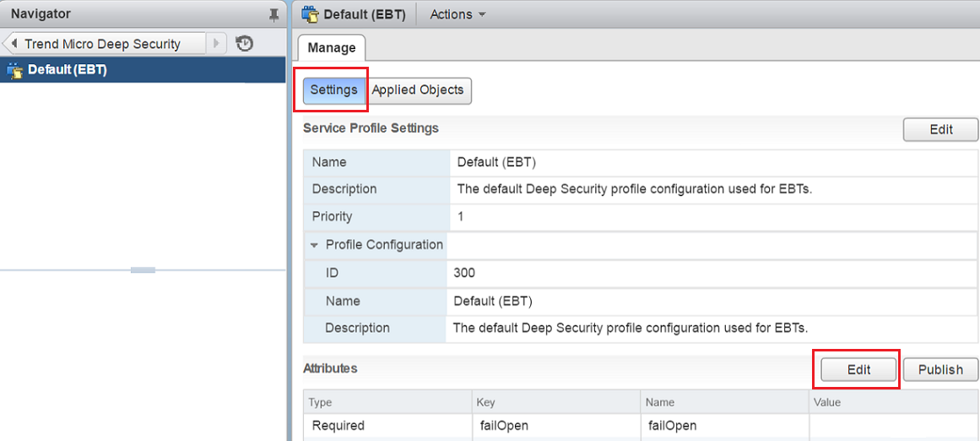Click Edit in the Attributes section

pyautogui.click(x=858, y=369)
